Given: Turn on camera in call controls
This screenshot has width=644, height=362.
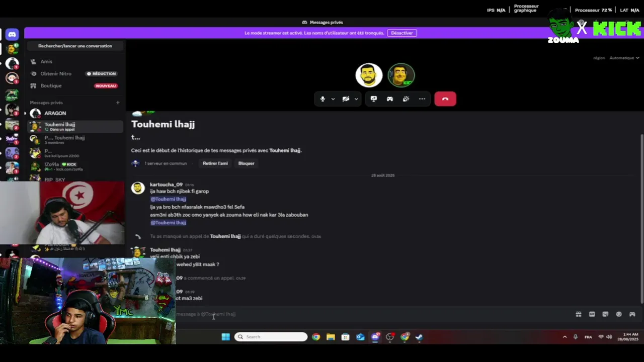Looking at the screenshot, I should coord(346,99).
